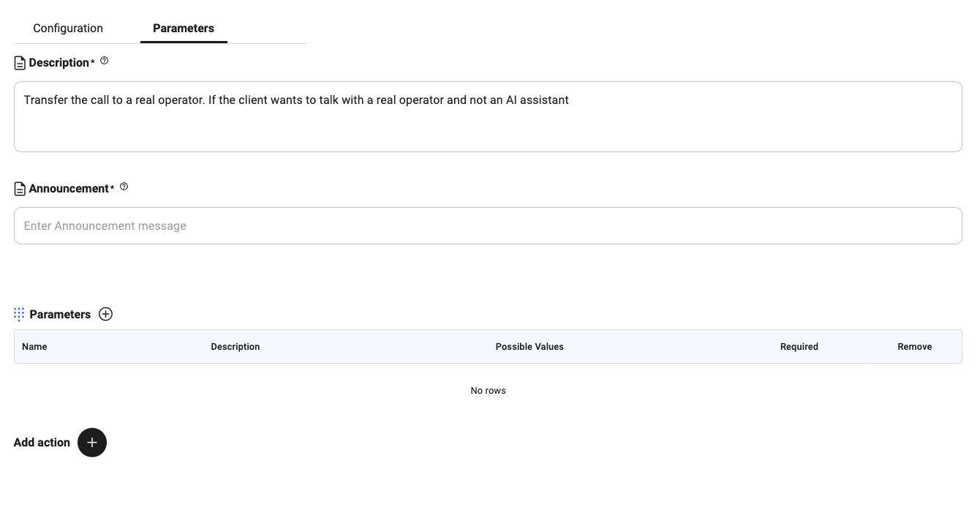
Task: Click the Name column header
Action: 34,346
